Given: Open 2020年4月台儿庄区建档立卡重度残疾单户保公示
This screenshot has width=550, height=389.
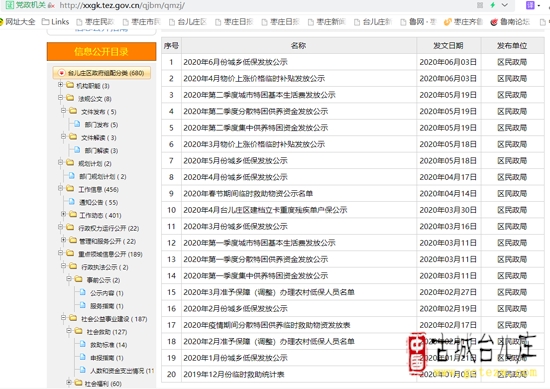Looking at the screenshot, I should click(265, 210).
